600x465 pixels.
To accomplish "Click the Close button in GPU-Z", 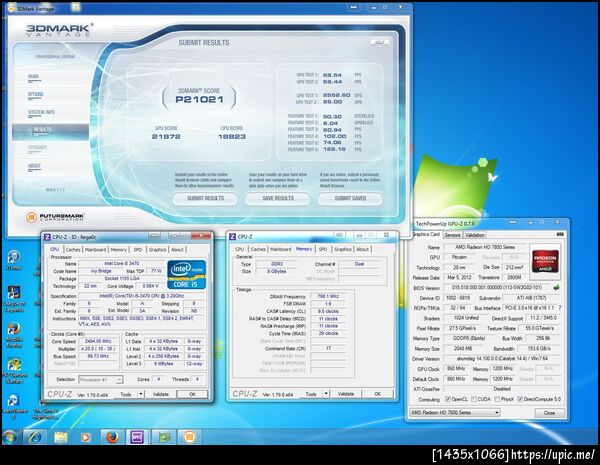I will pyautogui.click(x=549, y=413).
